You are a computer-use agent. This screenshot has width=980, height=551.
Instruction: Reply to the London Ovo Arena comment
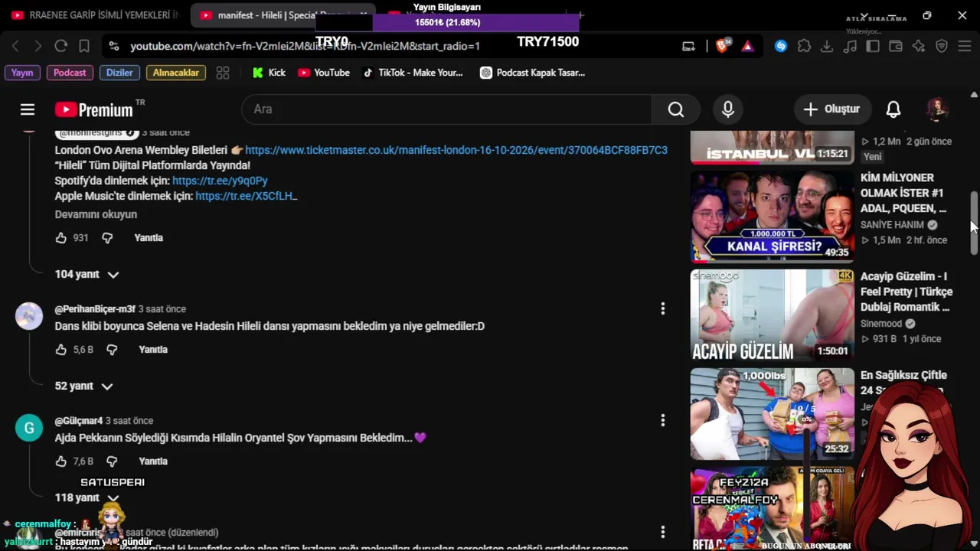point(149,238)
